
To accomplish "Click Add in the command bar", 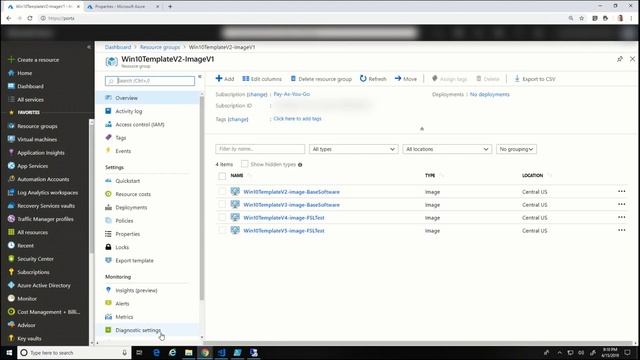I will tap(224, 79).
